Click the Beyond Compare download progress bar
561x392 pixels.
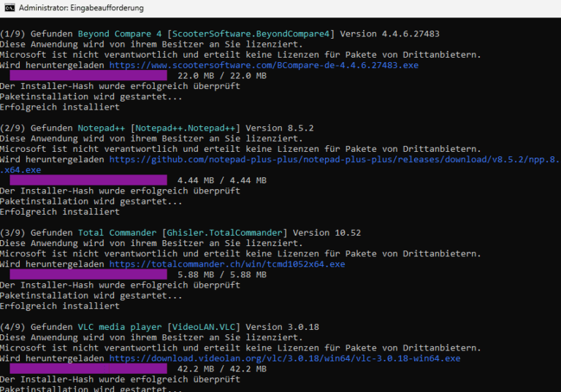[x=88, y=75]
